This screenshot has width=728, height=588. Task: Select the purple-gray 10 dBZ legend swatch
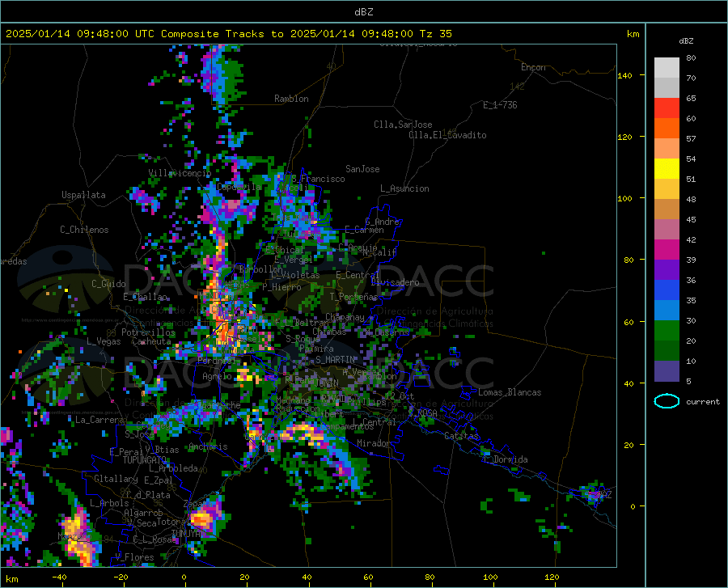coord(667,370)
